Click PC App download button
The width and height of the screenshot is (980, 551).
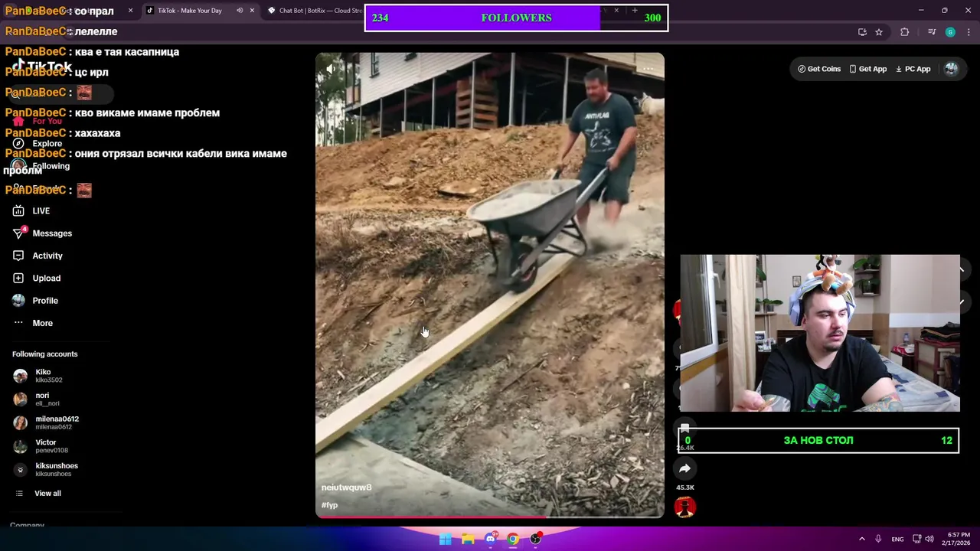[x=913, y=69]
